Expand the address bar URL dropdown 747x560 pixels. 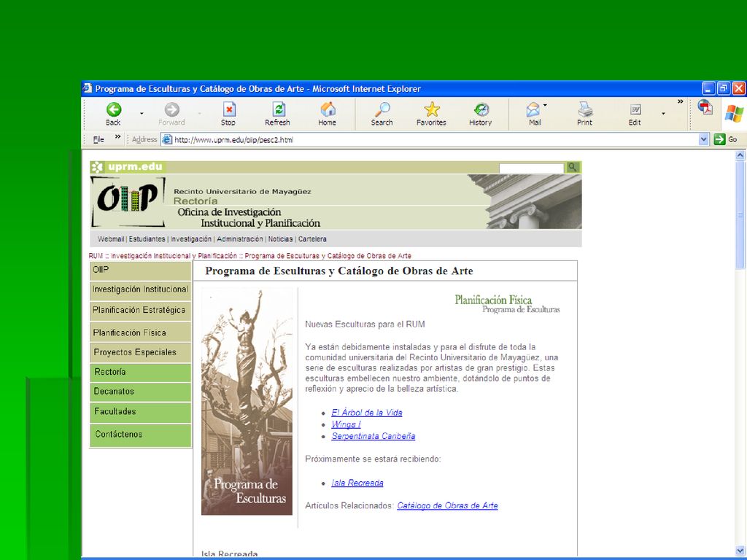coord(704,139)
